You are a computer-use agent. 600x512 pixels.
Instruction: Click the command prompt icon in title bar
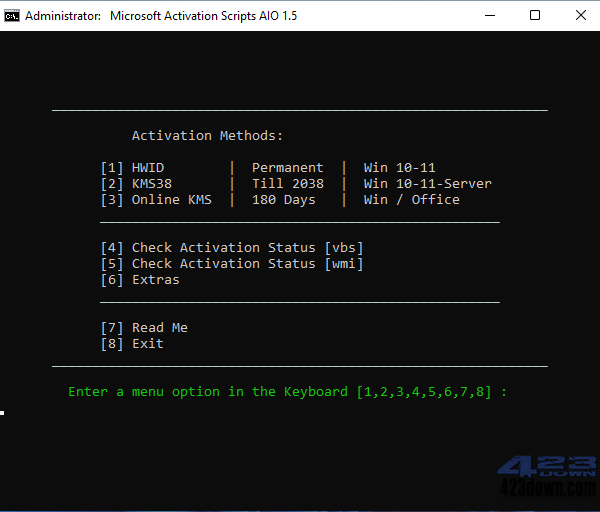tap(12, 16)
